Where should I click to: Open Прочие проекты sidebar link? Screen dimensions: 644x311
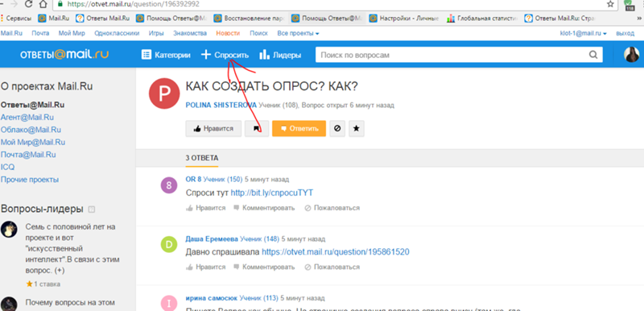pyautogui.click(x=30, y=180)
